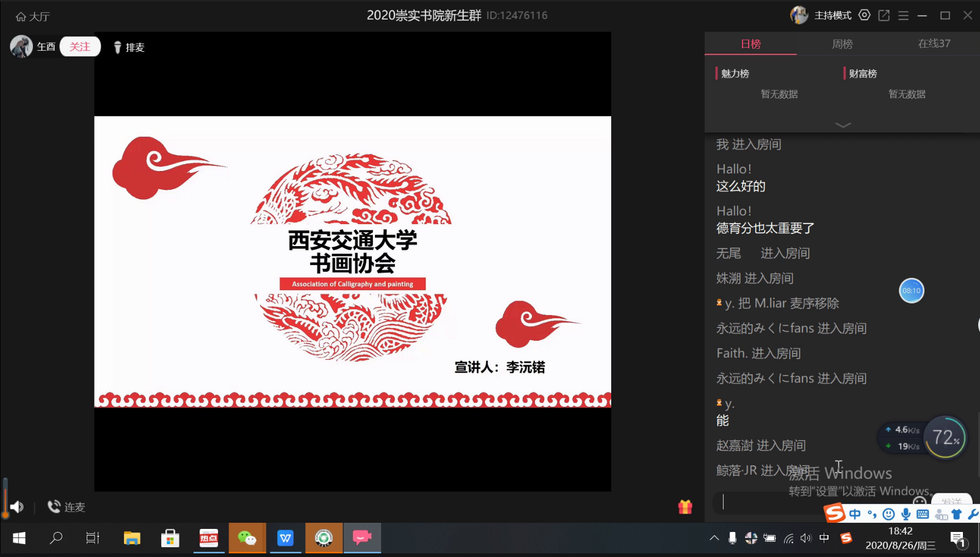Open taskbar search magnifier
980x557 pixels.
click(x=56, y=538)
